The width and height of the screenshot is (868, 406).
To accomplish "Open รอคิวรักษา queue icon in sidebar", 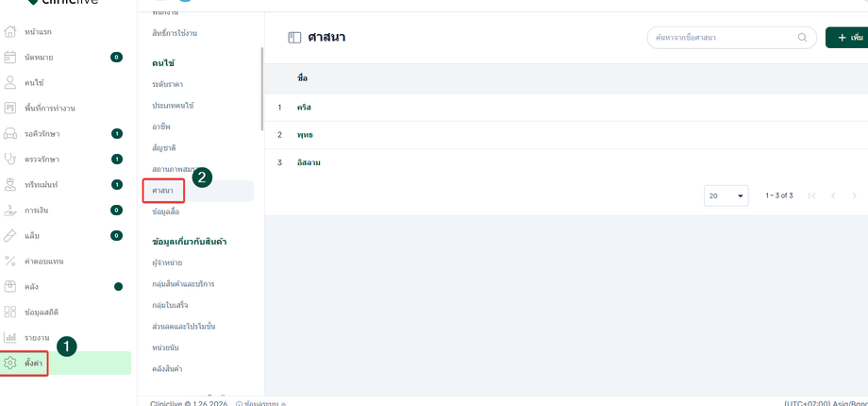I will (x=10, y=134).
